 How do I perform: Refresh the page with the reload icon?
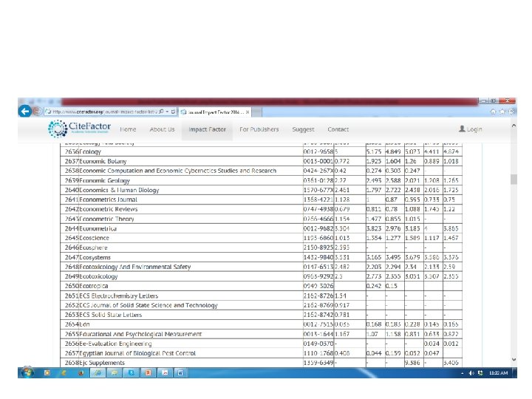point(173,112)
